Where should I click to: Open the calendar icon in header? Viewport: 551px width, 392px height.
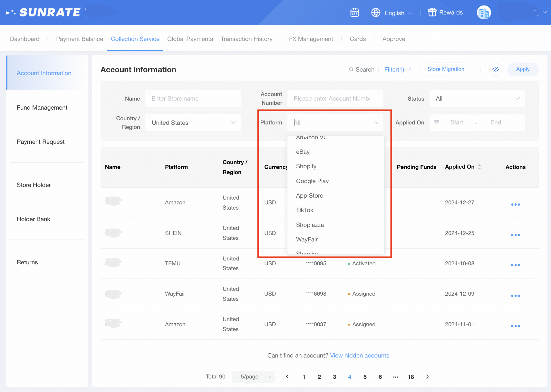point(354,13)
